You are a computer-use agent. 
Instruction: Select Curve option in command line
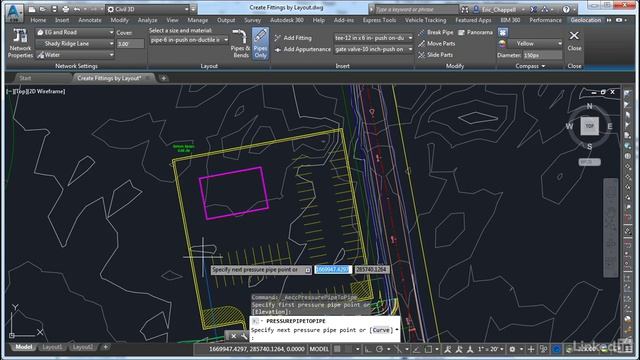(x=380, y=330)
